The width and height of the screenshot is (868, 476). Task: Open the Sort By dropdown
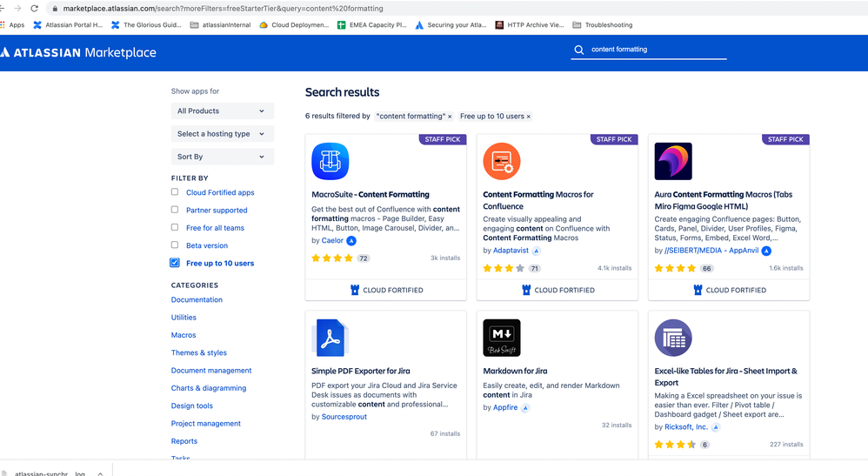[222, 157]
